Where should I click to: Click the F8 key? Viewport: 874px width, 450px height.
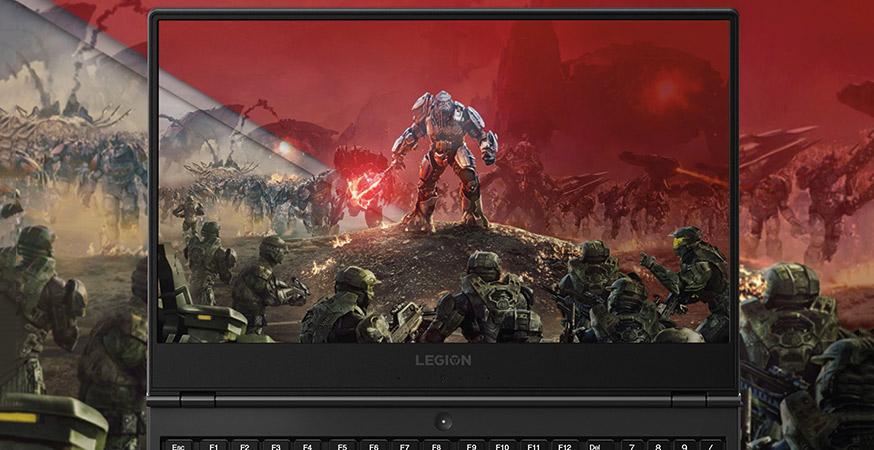436,446
